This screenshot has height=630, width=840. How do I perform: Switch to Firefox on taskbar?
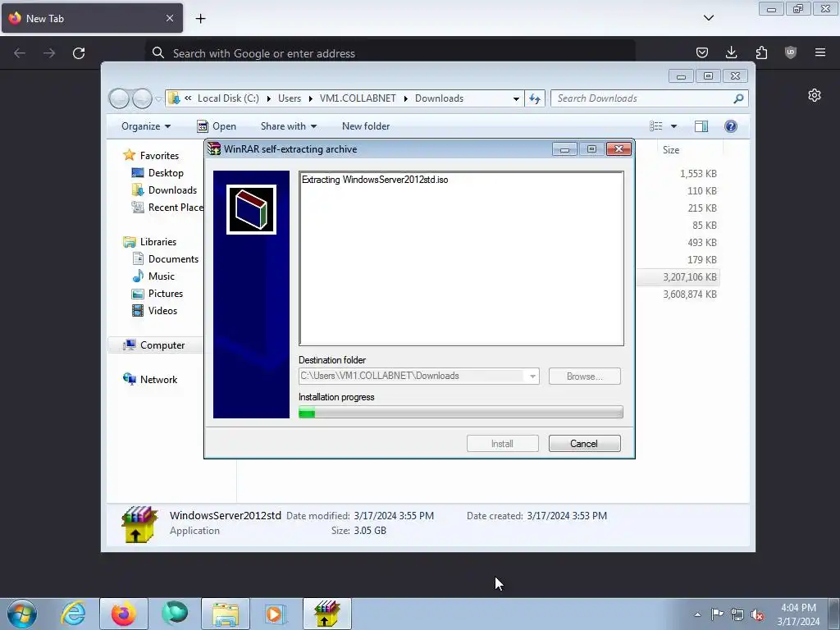(123, 614)
